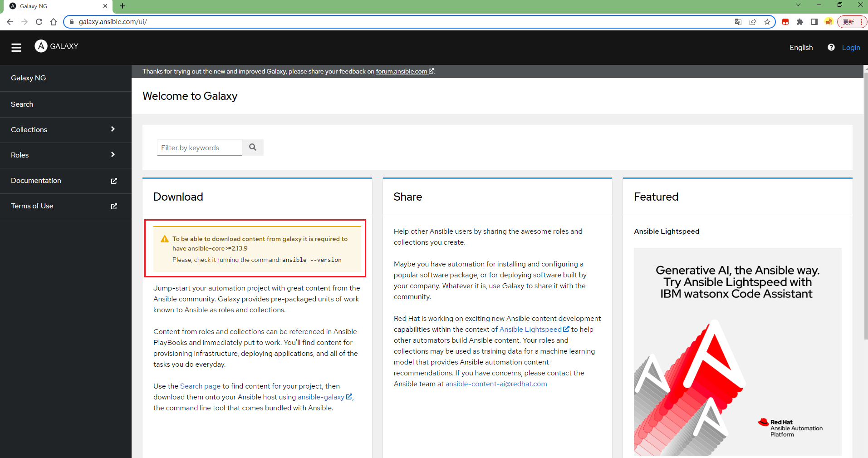The image size is (868, 458).
Task: Click the Featured card heading
Action: coord(656,197)
